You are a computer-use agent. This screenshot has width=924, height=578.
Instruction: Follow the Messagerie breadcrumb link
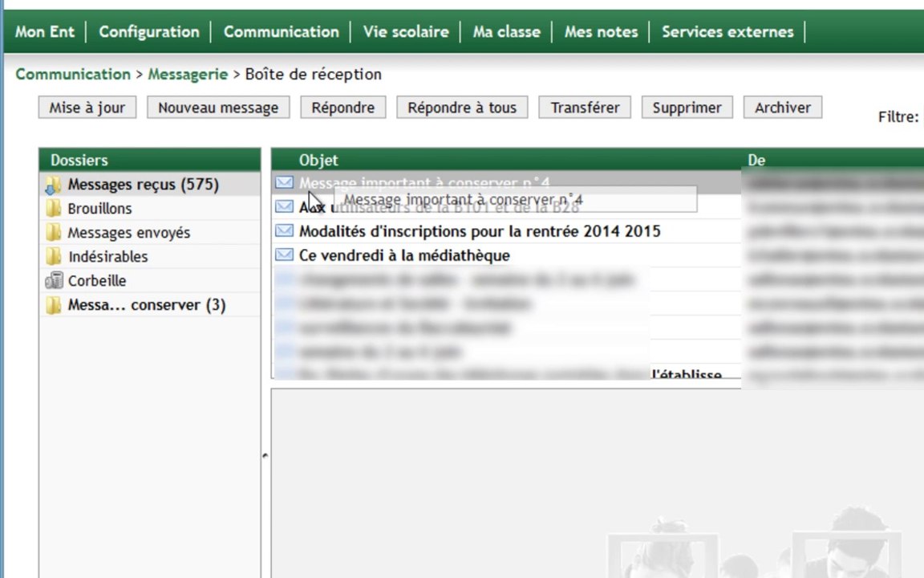point(188,75)
